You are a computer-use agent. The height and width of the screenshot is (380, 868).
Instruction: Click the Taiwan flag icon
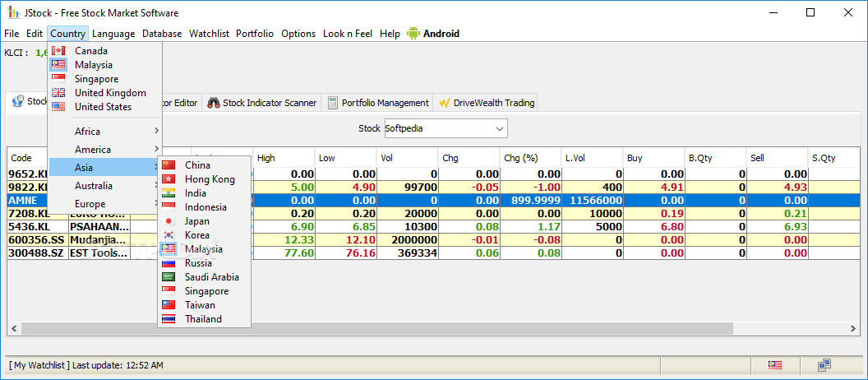tap(169, 304)
